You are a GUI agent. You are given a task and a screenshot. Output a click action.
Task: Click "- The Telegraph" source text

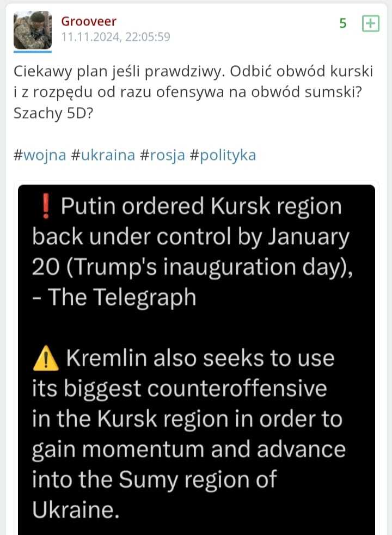point(114,297)
